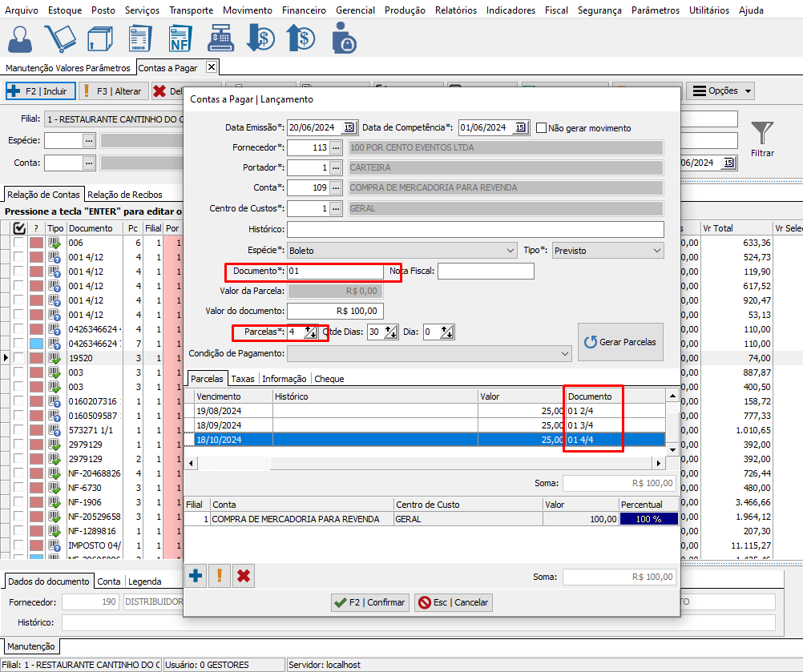Enable the Não gerar movimento checkbox

[542, 127]
